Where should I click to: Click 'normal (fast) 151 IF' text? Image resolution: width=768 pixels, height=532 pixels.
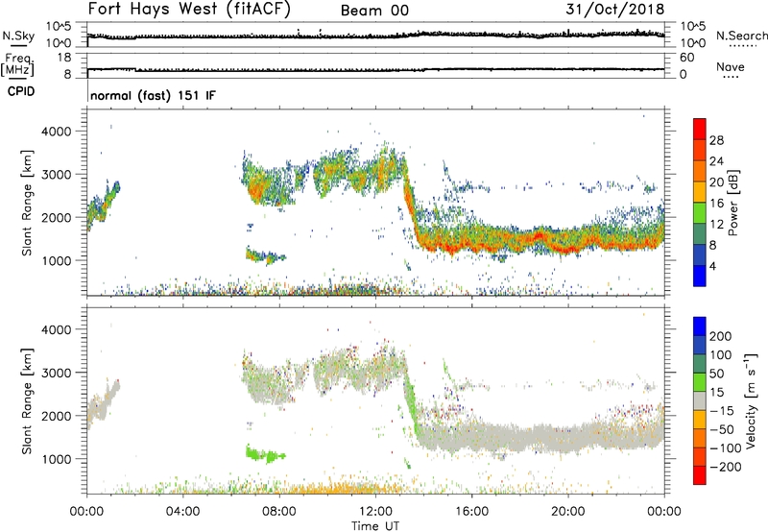click(x=153, y=95)
